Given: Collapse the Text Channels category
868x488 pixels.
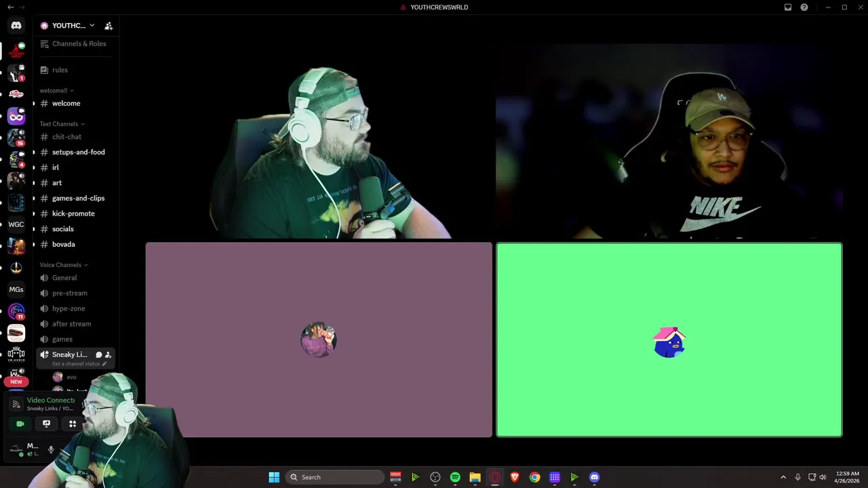Looking at the screenshot, I should [62, 124].
